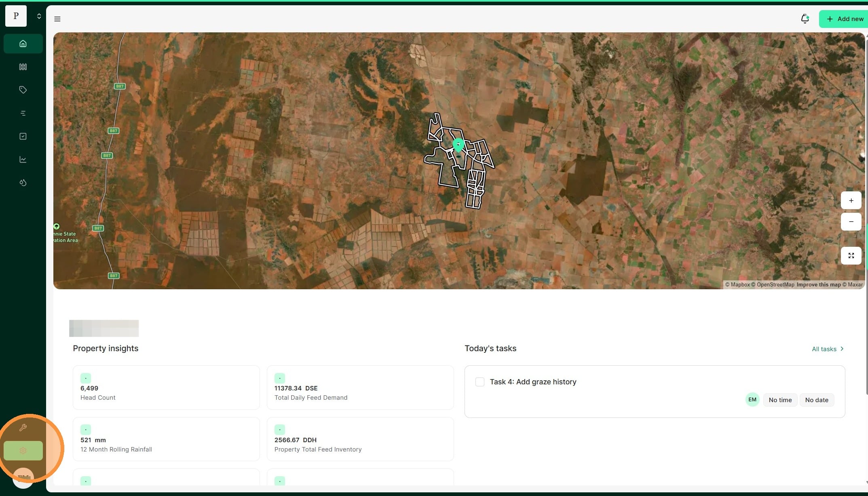This screenshot has width=868, height=496.
Task: Check off Task 4: Add graze history
Action: click(x=480, y=382)
